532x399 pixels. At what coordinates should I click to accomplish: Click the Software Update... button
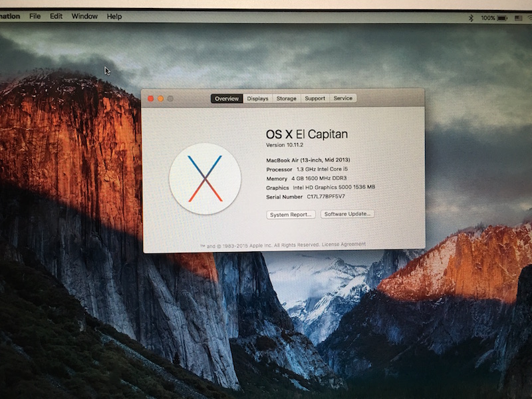point(347,213)
